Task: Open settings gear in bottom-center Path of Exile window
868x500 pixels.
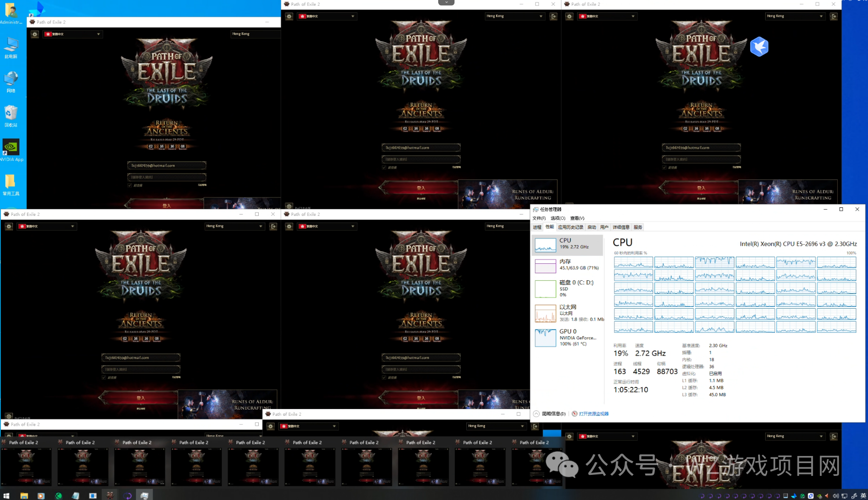Action: tap(271, 426)
